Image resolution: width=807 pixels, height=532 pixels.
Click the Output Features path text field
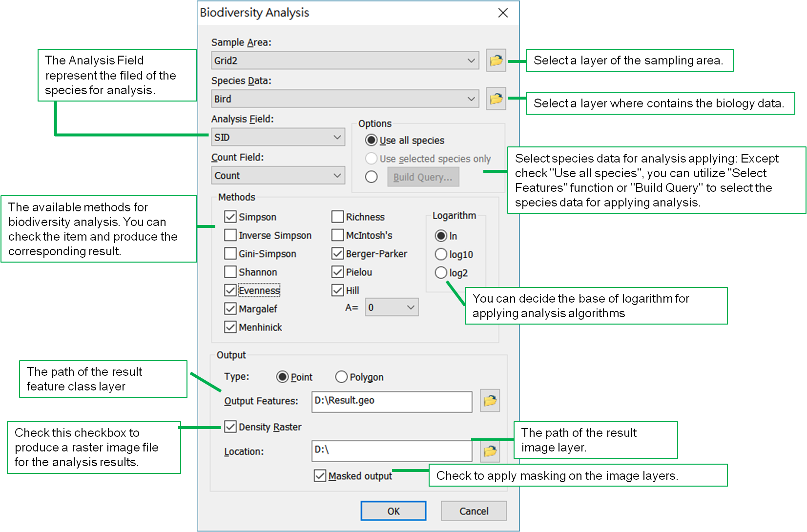(x=392, y=401)
